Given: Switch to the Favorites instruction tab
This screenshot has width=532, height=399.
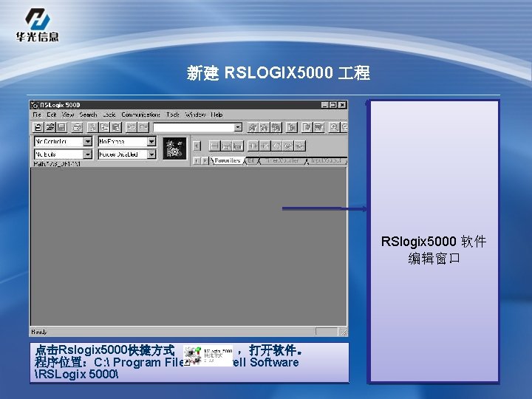Looking at the screenshot, I should click(x=228, y=160).
